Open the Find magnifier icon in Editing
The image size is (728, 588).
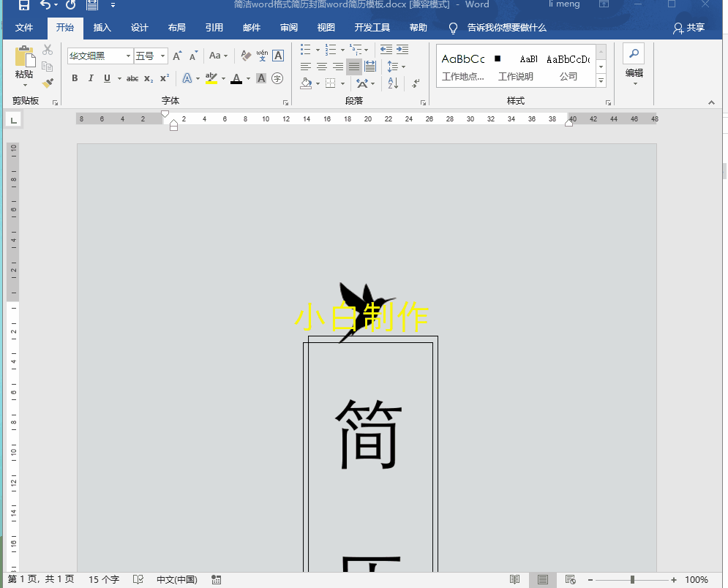point(634,54)
